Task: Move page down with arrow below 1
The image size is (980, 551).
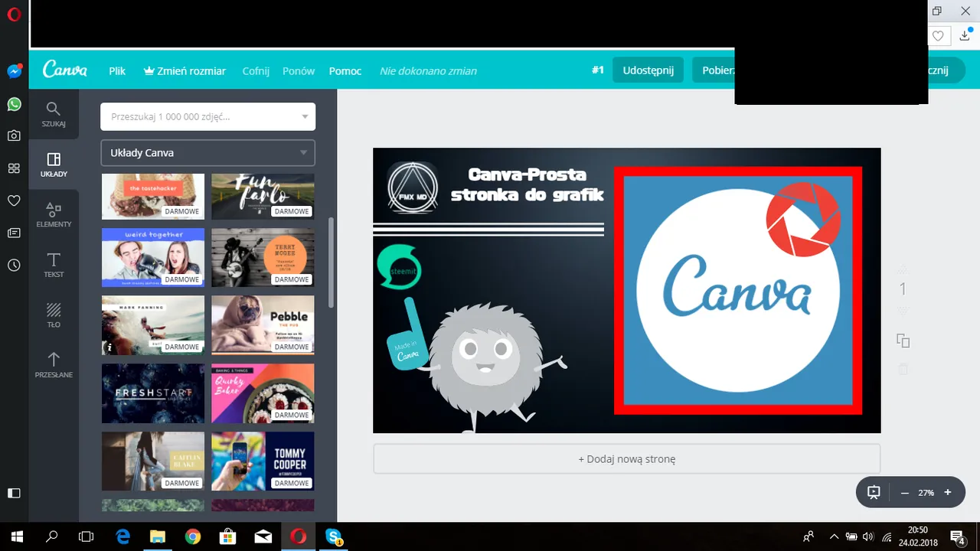Action: [903, 310]
